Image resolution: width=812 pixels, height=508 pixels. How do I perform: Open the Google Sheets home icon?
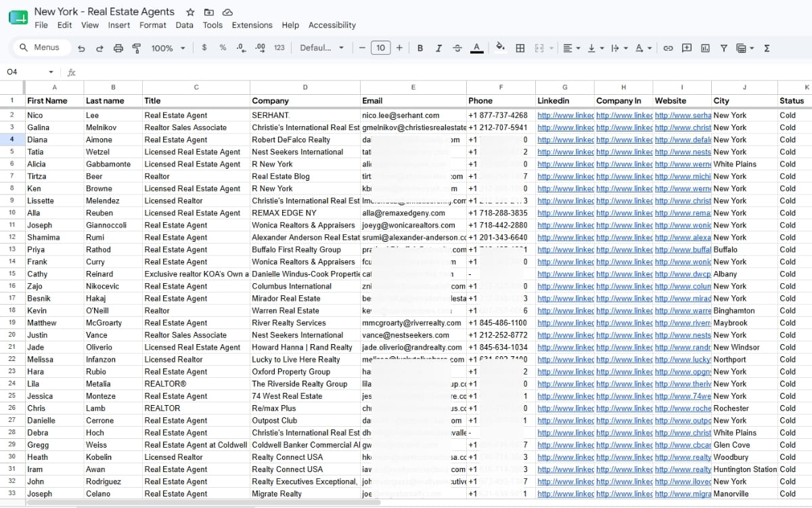[x=18, y=18]
